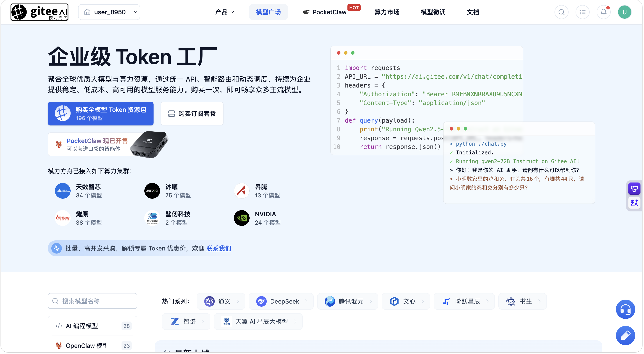Open the customer service headset button
The image size is (644, 354).
pyautogui.click(x=625, y=309)
